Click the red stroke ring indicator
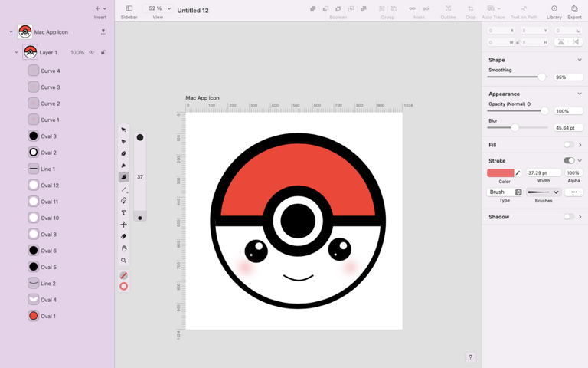 coord(123,287)
